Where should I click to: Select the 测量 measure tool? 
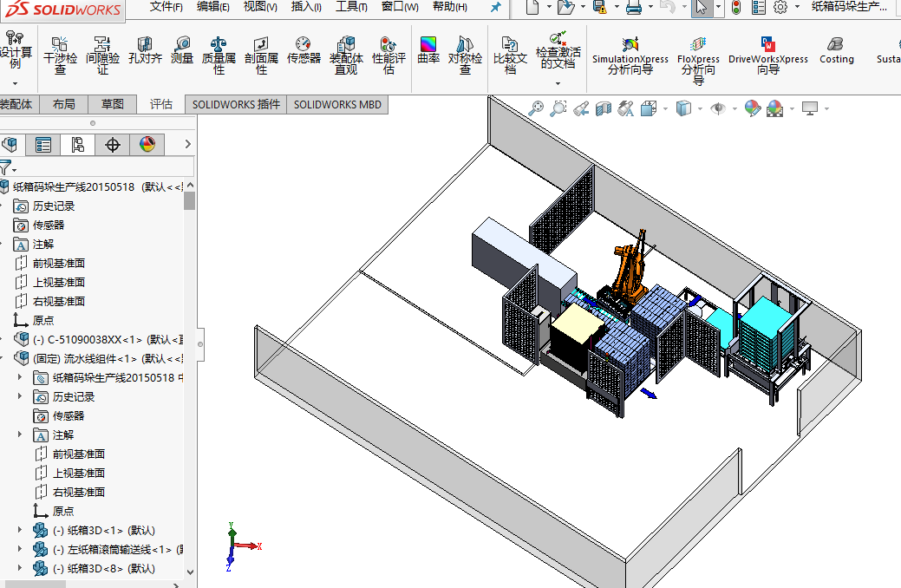(x=182, y=50)
